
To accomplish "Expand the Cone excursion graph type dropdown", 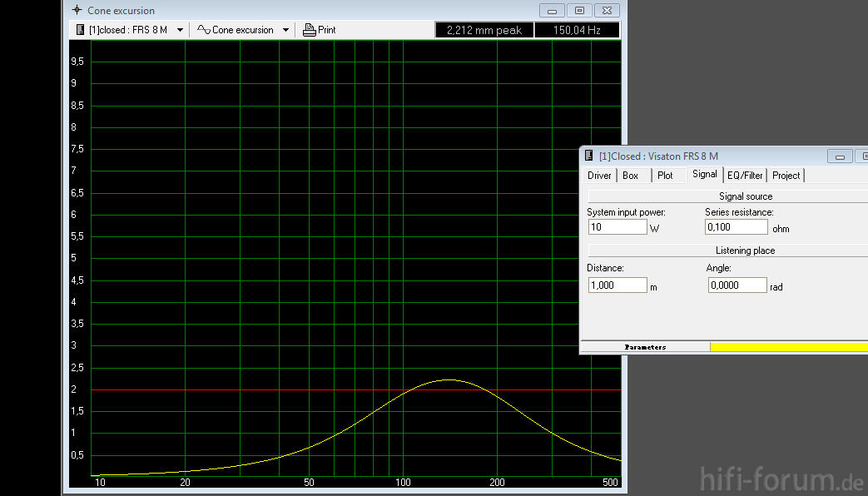I will [285, 30].
